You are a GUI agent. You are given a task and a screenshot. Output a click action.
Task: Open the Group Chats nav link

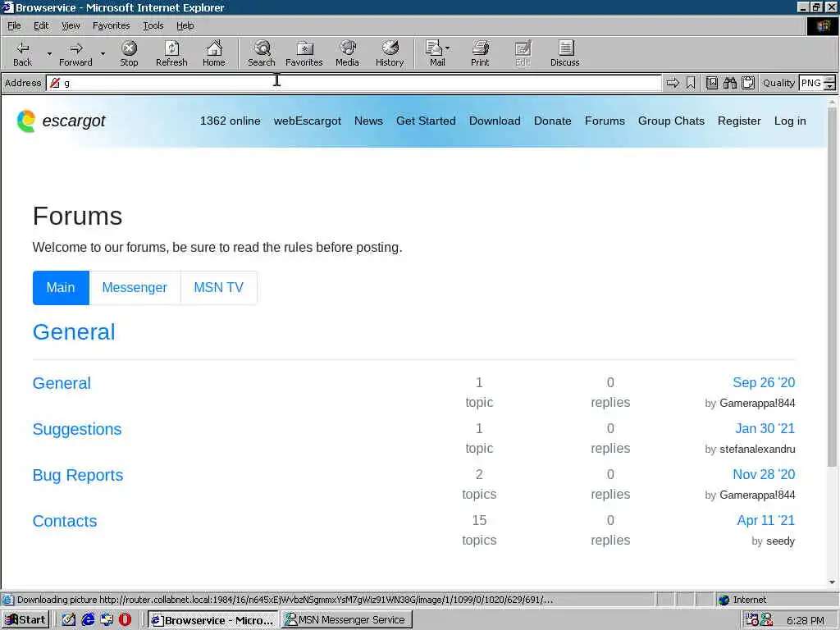point(671,121)
